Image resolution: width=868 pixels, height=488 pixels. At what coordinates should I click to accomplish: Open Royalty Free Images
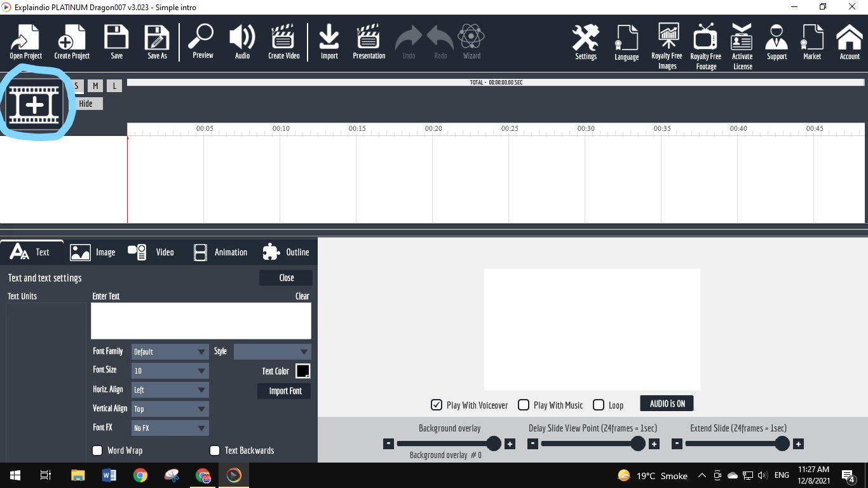click(667, 46)
